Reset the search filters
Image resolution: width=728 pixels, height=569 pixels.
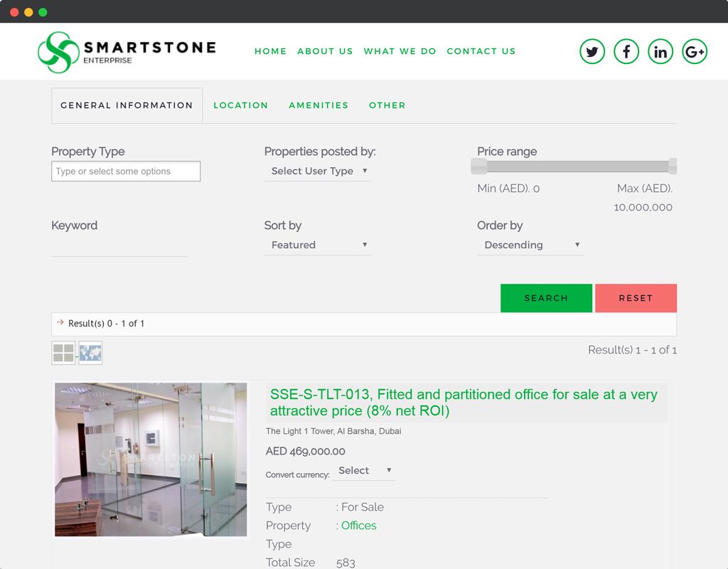pos(636,298)
